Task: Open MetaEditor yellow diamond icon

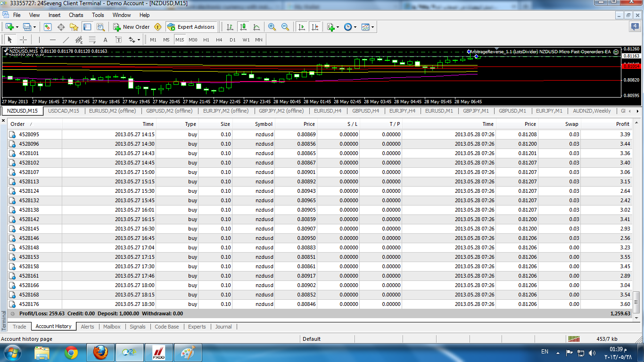Action: tap(158, 27)
